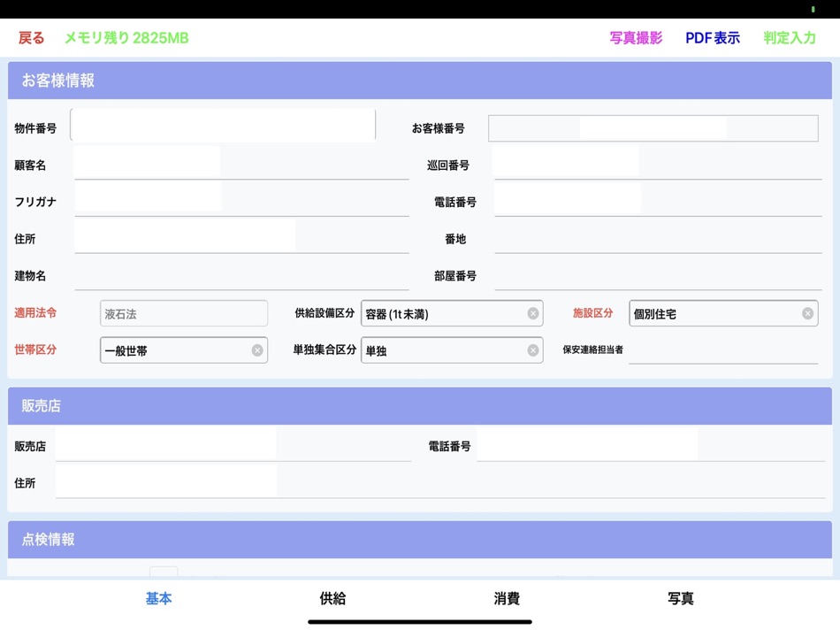Screen dimensions: 840x630
Task: Switch to the 消費 tab
Action: (x=507, y=598)
